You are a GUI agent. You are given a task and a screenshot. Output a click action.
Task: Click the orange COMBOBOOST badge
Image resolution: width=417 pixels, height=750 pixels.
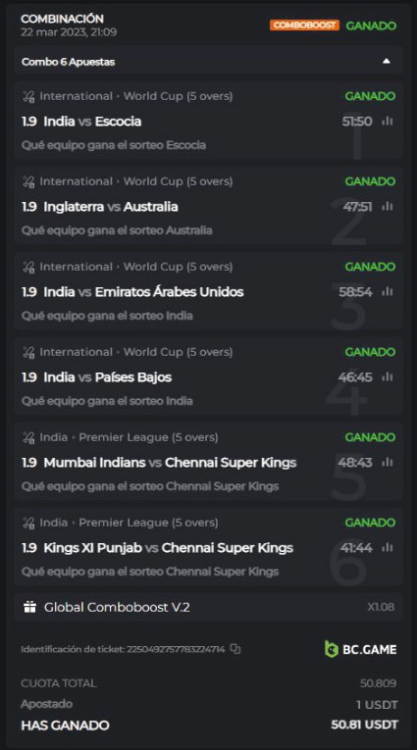305,25
